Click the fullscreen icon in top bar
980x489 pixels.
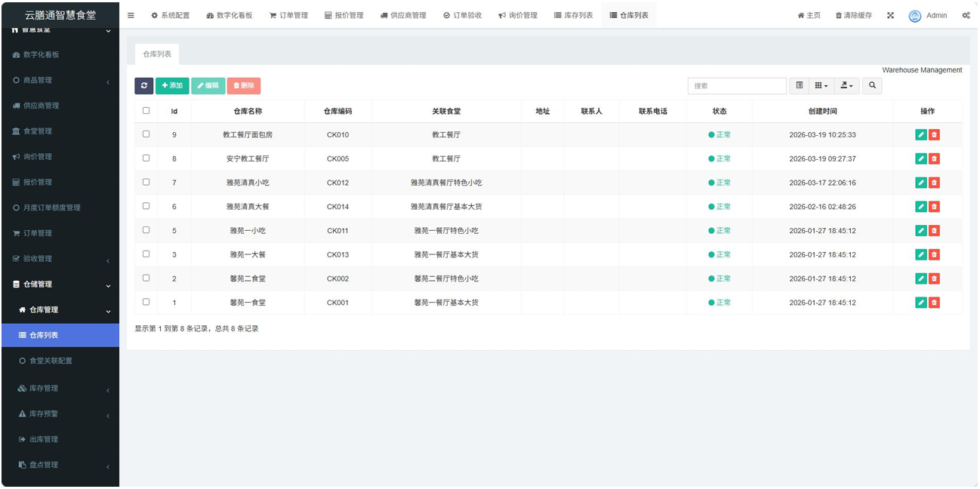click(x=890, y=15)
